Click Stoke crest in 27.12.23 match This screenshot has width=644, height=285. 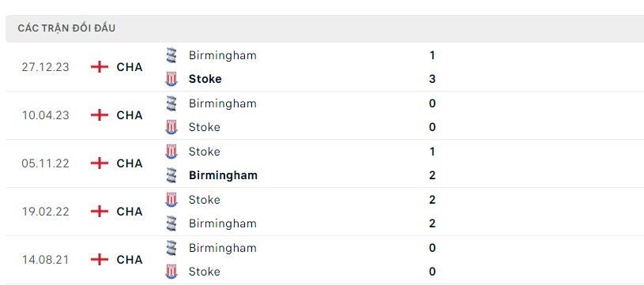click(x=171, y=79)
